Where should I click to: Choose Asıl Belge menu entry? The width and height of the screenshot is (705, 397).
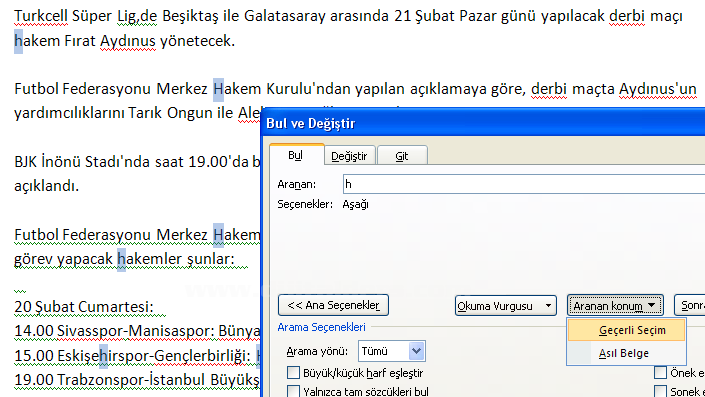(627, 353)
